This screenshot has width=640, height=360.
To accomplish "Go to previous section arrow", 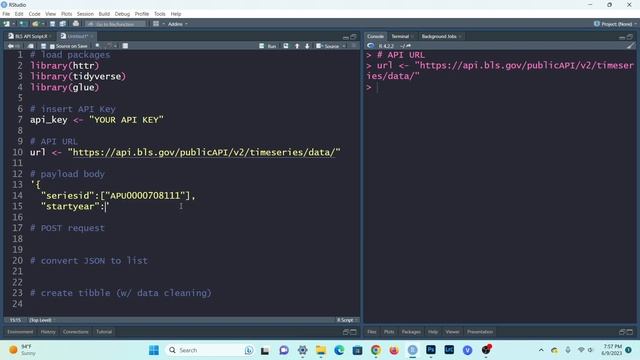I will (x=297, y=46).
